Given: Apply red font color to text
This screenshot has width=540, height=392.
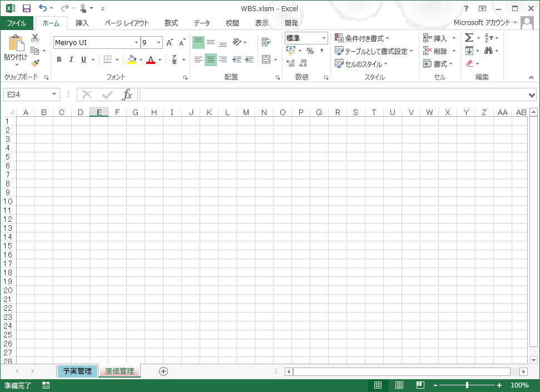Looking at the screenshot, I should [152, 59].
